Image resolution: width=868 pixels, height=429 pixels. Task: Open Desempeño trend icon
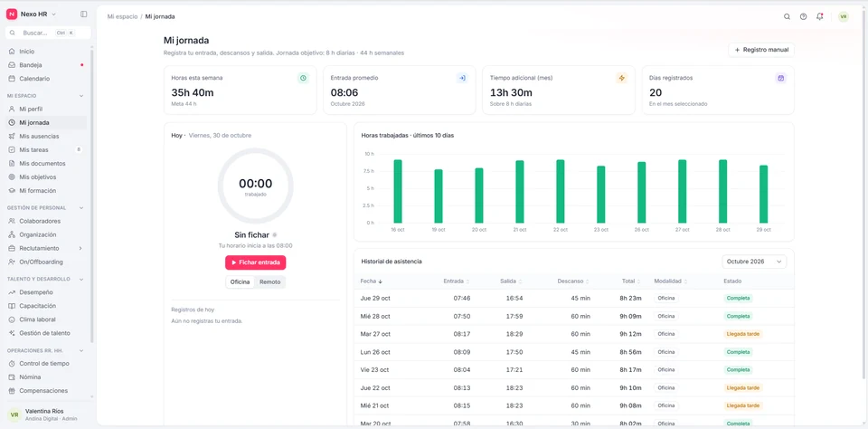click(12, 292)
